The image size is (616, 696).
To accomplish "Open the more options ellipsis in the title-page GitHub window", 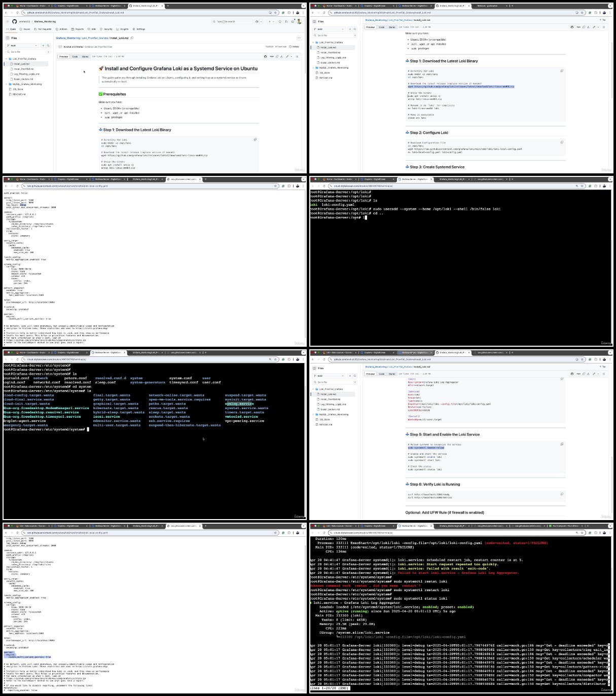I will pyautogui.click(x=299, y=38).
